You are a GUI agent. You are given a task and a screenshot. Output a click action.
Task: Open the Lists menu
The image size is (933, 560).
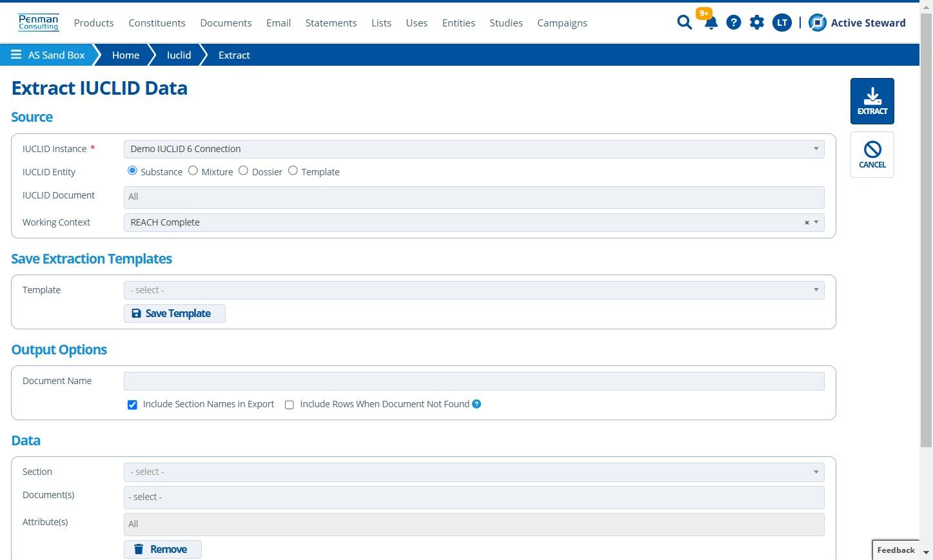tap(381, 23)
